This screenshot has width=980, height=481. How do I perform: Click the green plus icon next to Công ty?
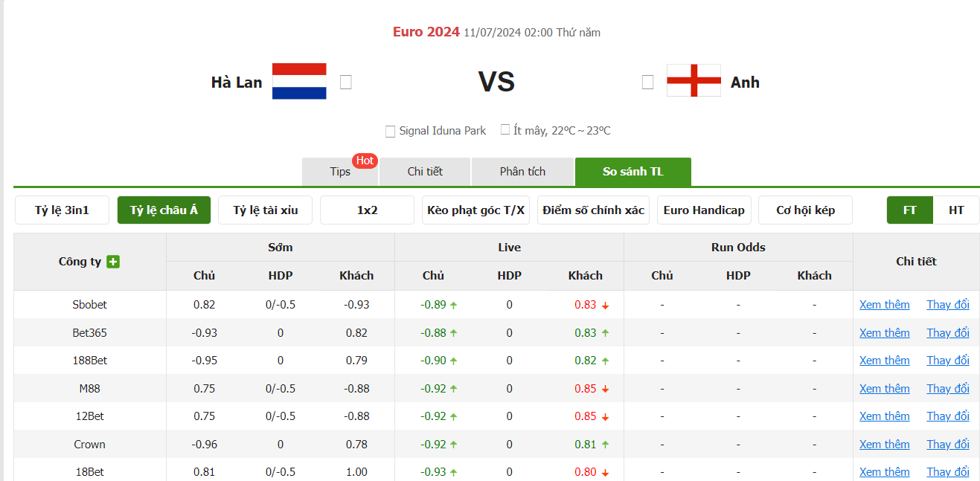tap(112, 262)
